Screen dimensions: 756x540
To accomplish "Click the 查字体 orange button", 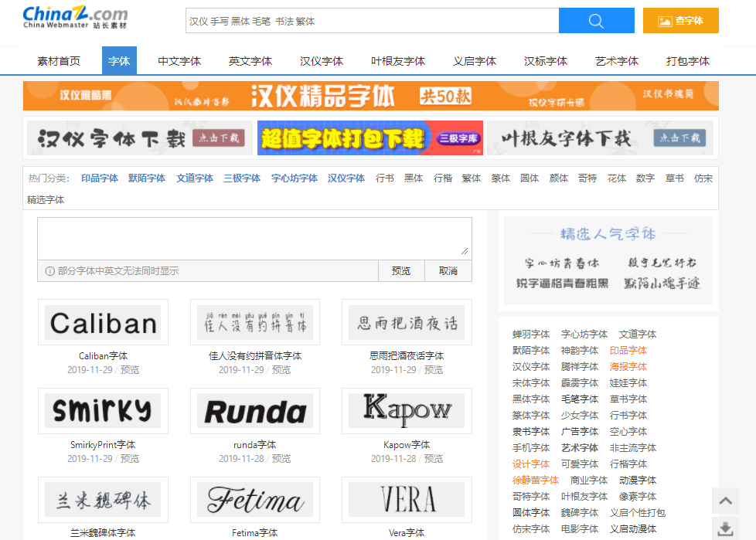I will click(680, 21).
